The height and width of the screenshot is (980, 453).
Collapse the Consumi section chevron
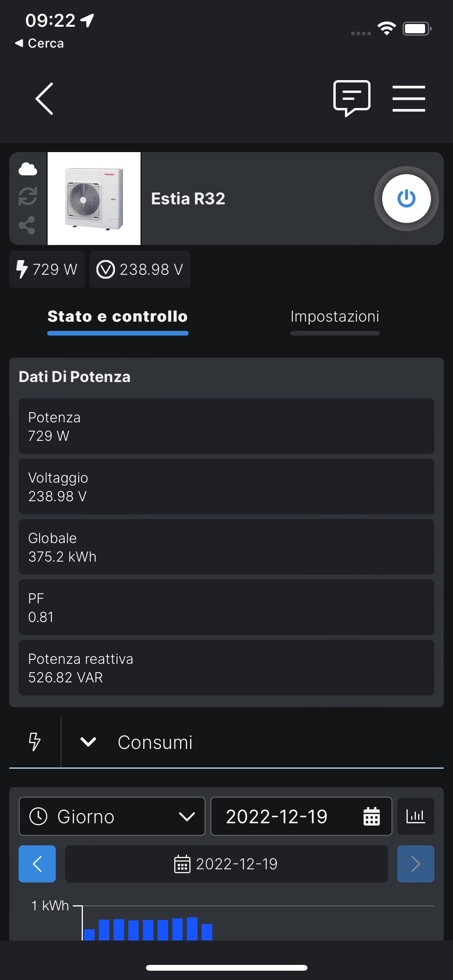tap(88, 742)
